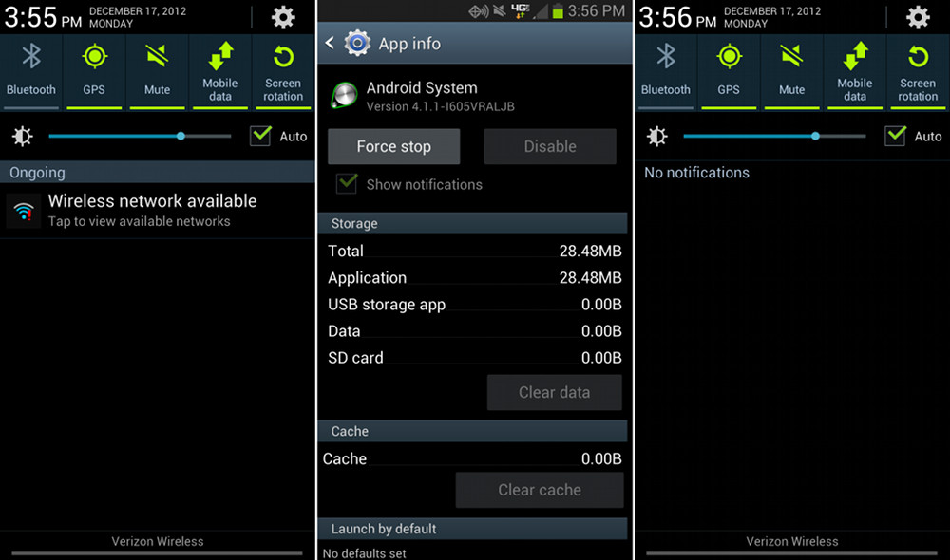Screen dimensions: 950x560
Task: Toggle Screen rotation in the 3:56 PM panel
Action: (x=918, y=71)
